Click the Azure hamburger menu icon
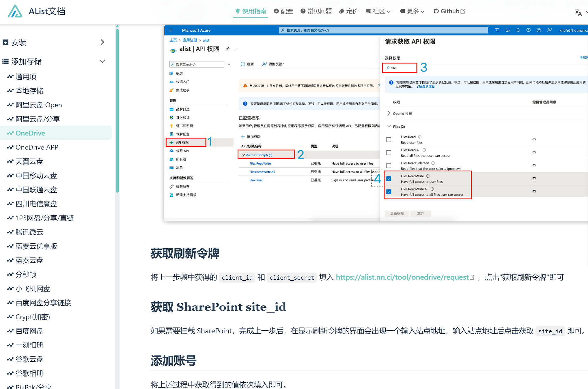This screenshot has height=389, width=588. (171, 30)
